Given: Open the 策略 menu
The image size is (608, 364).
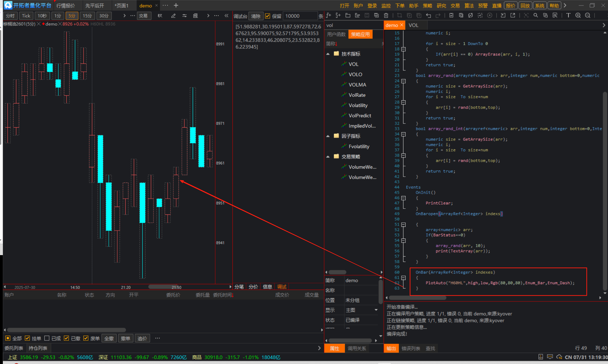Looking at the screenshot, I should (x=428, y=6).
